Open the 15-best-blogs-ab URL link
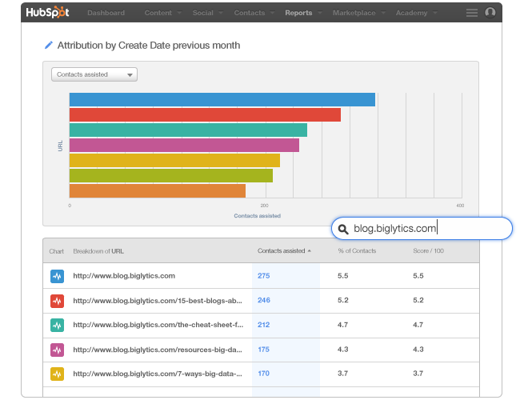520x420 pixels. click(158, 301)
